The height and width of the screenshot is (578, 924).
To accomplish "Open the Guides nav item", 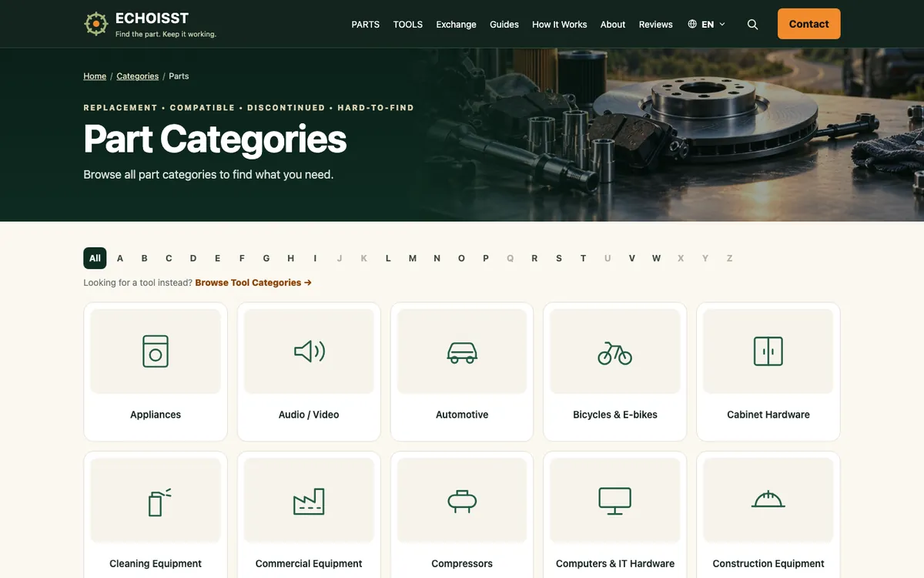I will pyautogui.click(x=504, y=25).
